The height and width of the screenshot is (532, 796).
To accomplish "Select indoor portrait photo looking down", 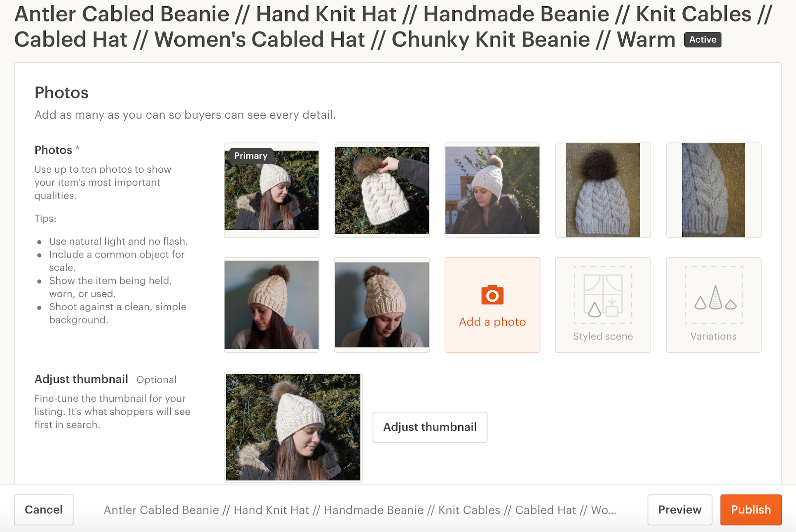I will [382, 305].
